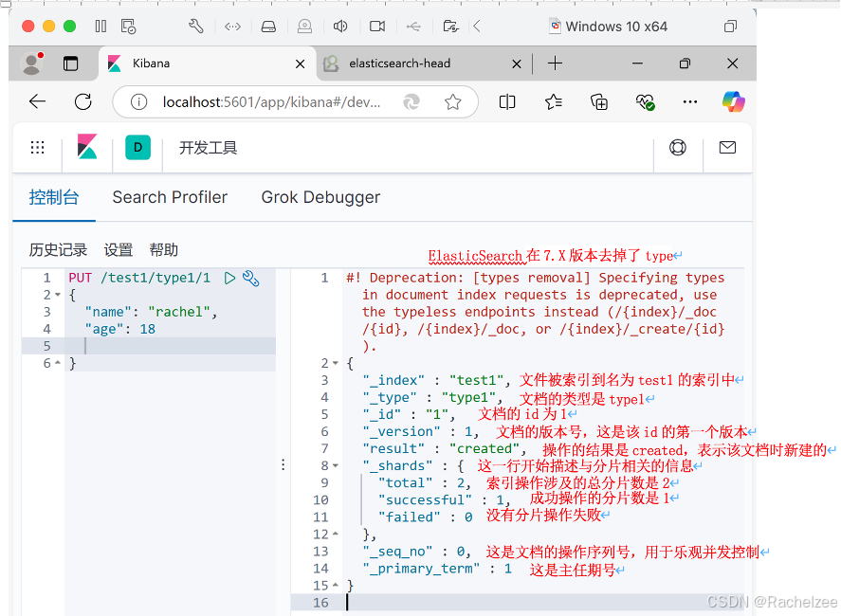The image size is (841, 616).
Task: Click the Kibana logo
Action: [87, 146]
